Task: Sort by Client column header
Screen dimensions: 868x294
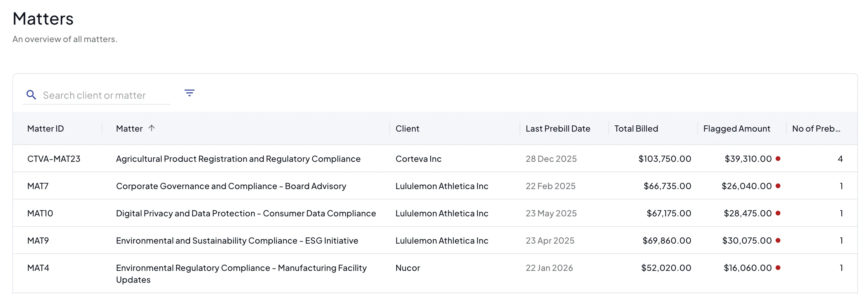Action: [x=407, y=128]
